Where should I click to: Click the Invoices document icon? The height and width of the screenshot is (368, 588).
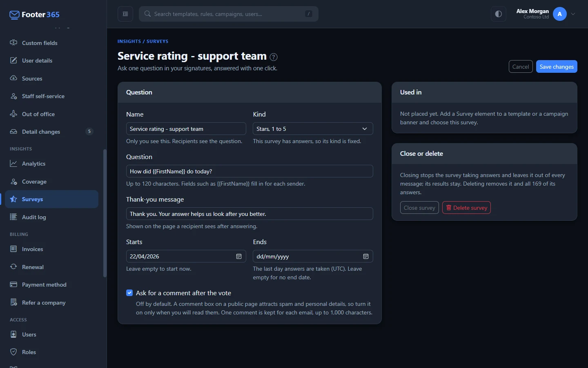click(13, 249)
